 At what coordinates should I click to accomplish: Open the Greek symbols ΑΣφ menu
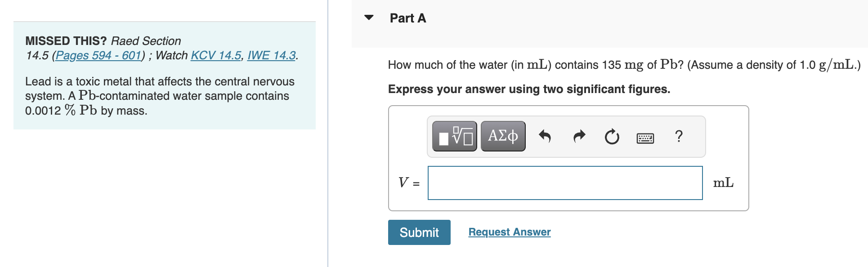503,136
